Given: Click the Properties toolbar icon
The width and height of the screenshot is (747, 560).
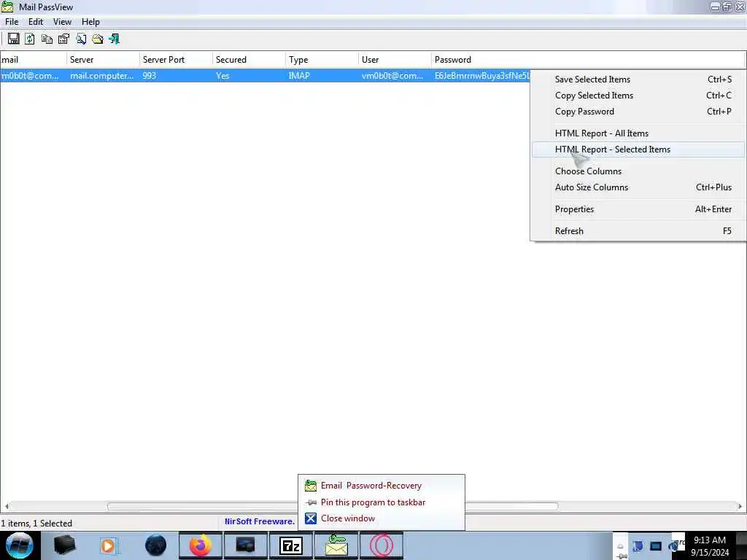Looking at the screenshot, I should (x=63, y=39).
